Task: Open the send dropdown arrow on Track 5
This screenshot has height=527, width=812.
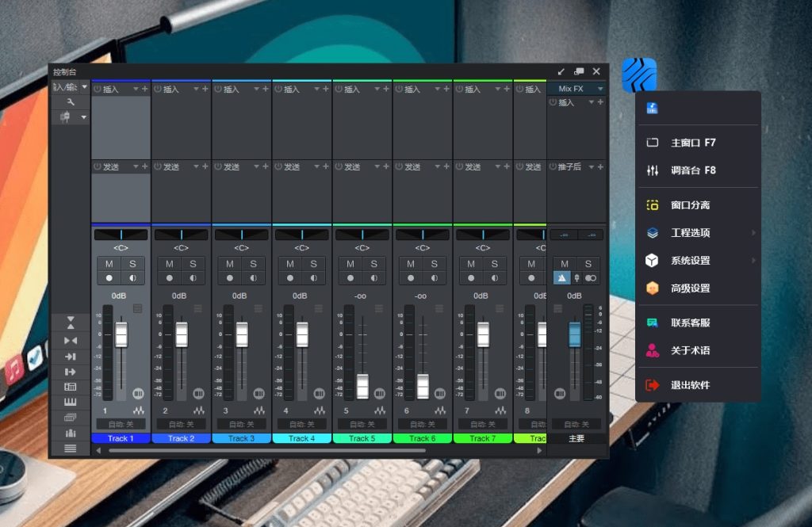Action: 377,166
